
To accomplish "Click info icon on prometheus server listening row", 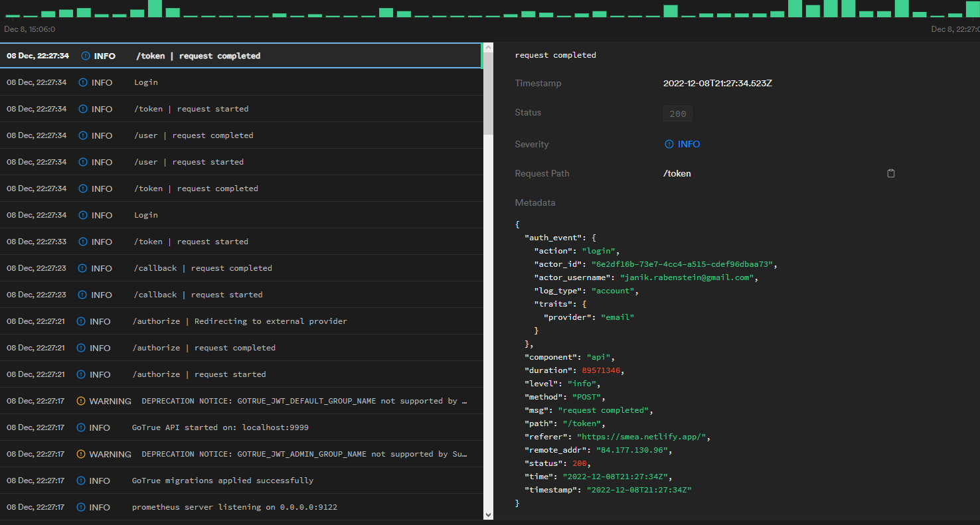I will [x=81, y=507].
